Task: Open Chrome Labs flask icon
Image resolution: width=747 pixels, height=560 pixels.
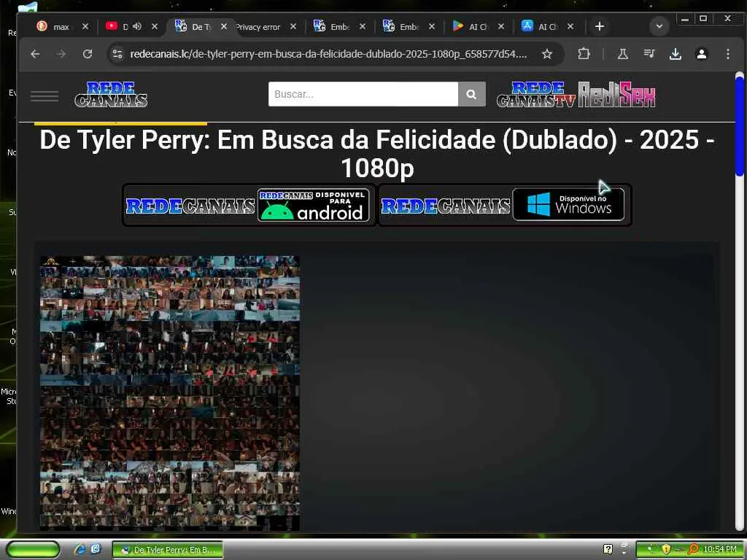Action: [x=623, y=54]
